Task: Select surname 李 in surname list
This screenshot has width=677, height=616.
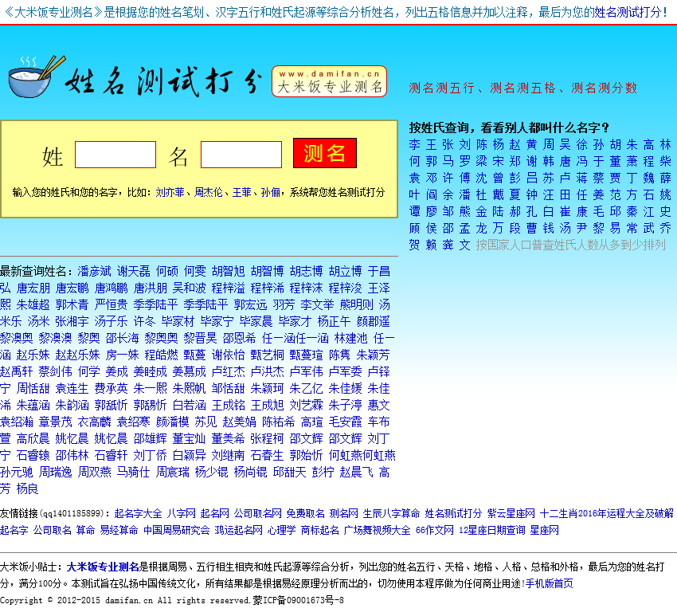Action: tap(414, 145)
